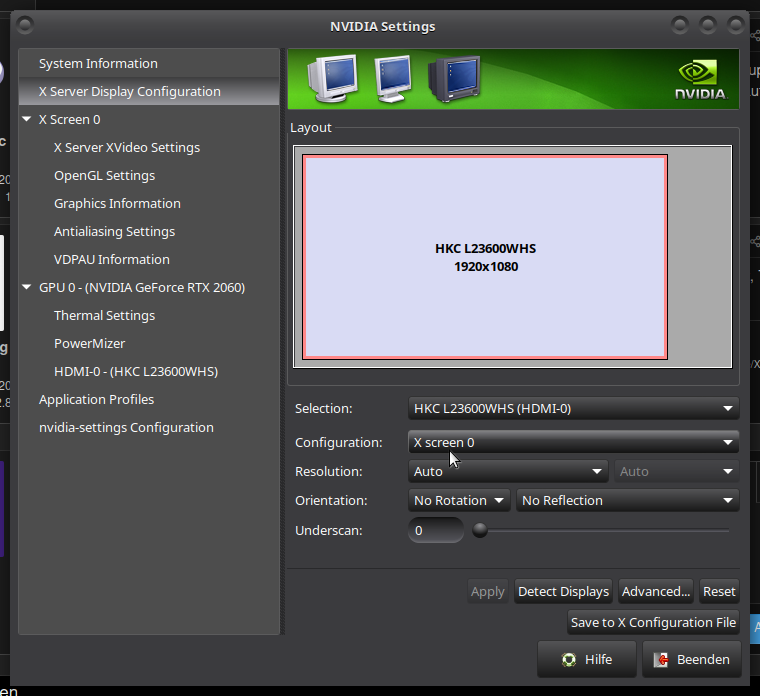Open No Rotation orientation dropdown
The height and width of the screenshot is (696, 760).
[x=459, y=501]
